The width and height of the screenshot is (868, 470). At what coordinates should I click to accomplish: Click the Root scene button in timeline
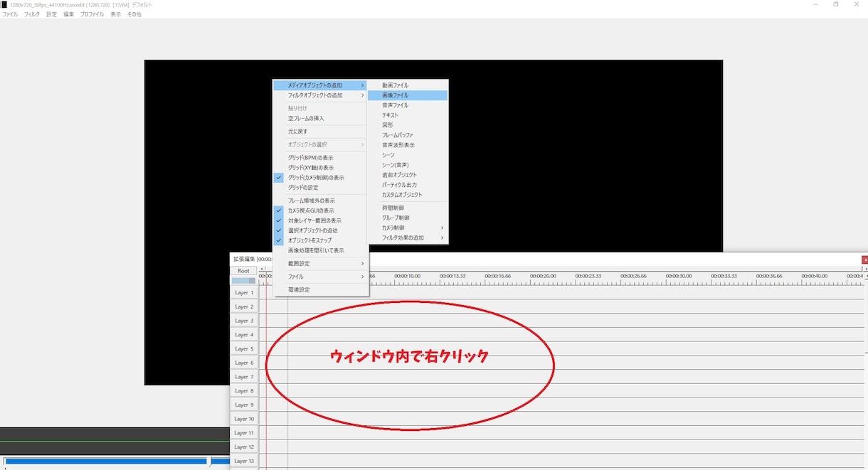(243, 271)
